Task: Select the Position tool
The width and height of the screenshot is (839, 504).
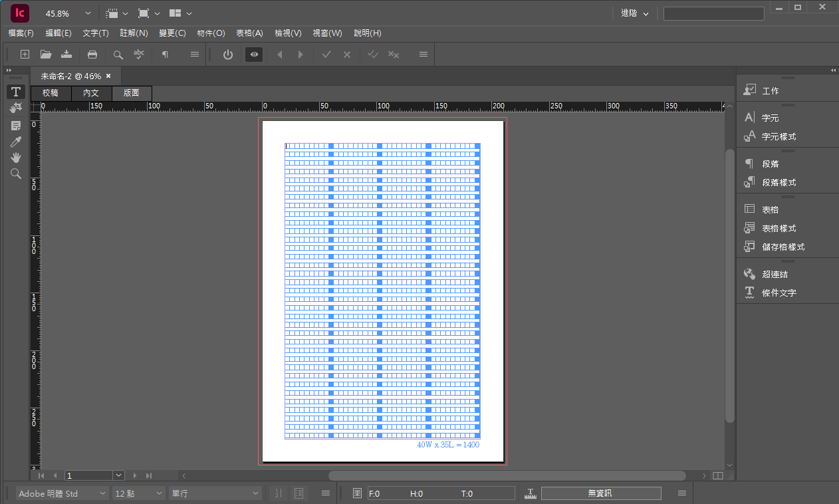Action: point(16,108)
